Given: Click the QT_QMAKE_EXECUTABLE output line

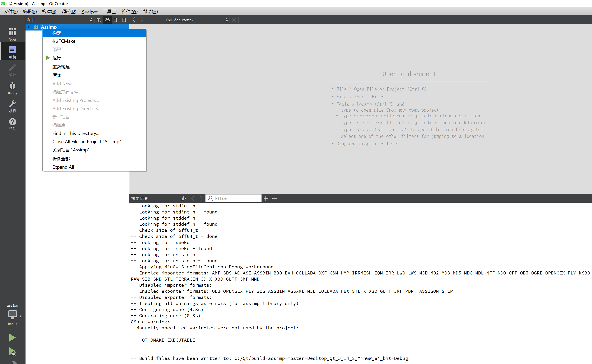Looking at the screenshot, I should (x=168, y=340).
